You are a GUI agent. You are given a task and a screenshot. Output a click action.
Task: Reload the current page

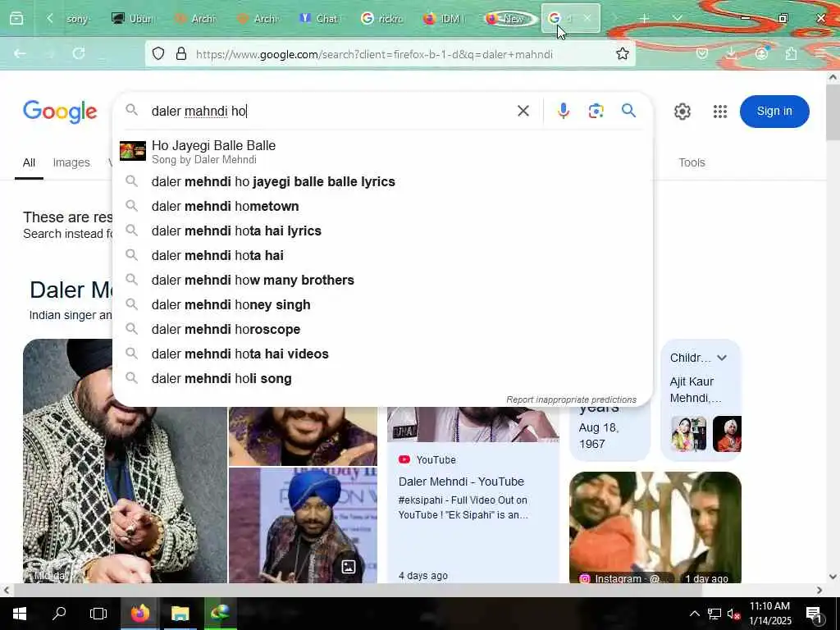point(79,53)
